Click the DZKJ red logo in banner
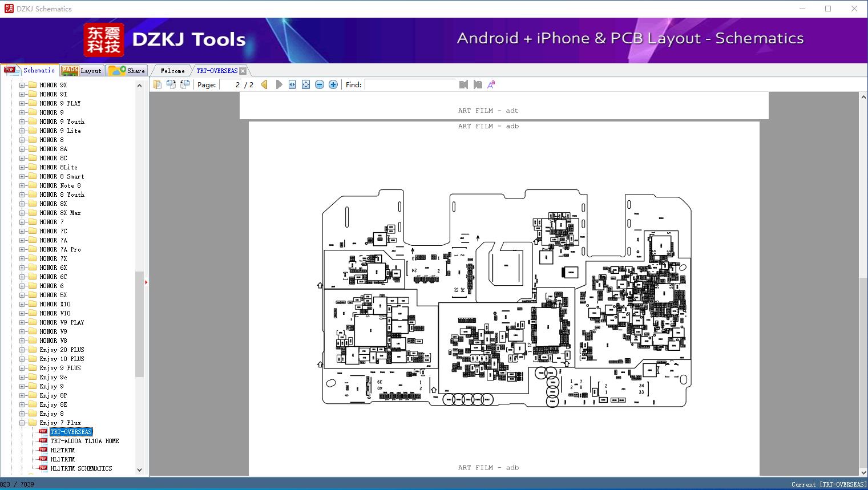The height and width of the screenshot is (490, 868). click(103, 40)
